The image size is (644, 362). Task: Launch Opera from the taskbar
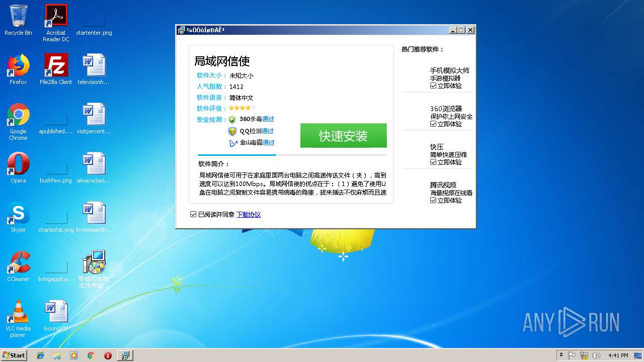click(108, 355)
